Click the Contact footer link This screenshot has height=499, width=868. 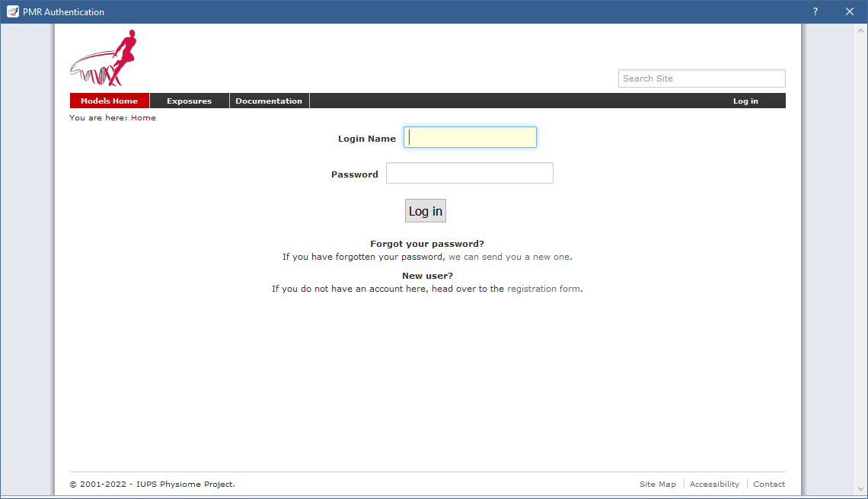[x=769, y=485]
